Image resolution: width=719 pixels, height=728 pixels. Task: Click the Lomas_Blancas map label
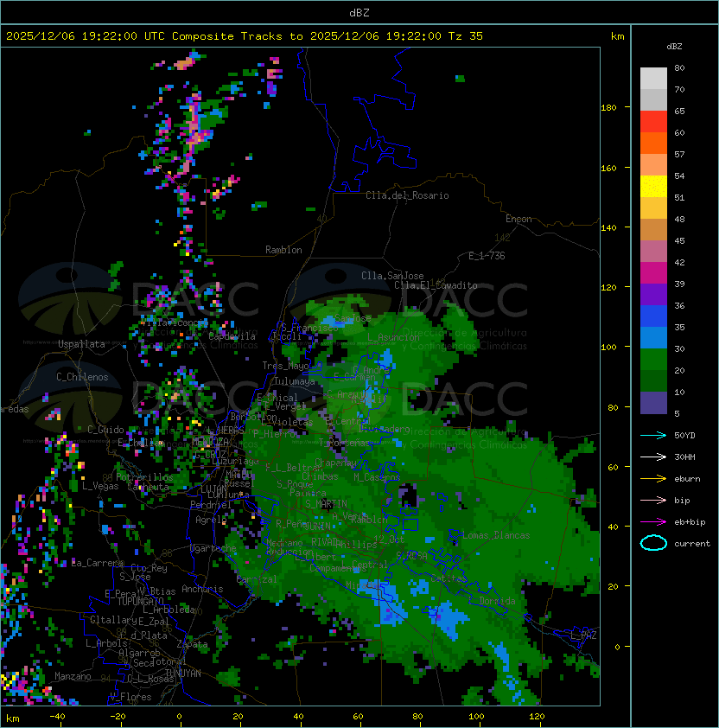[x=496, y=535]
